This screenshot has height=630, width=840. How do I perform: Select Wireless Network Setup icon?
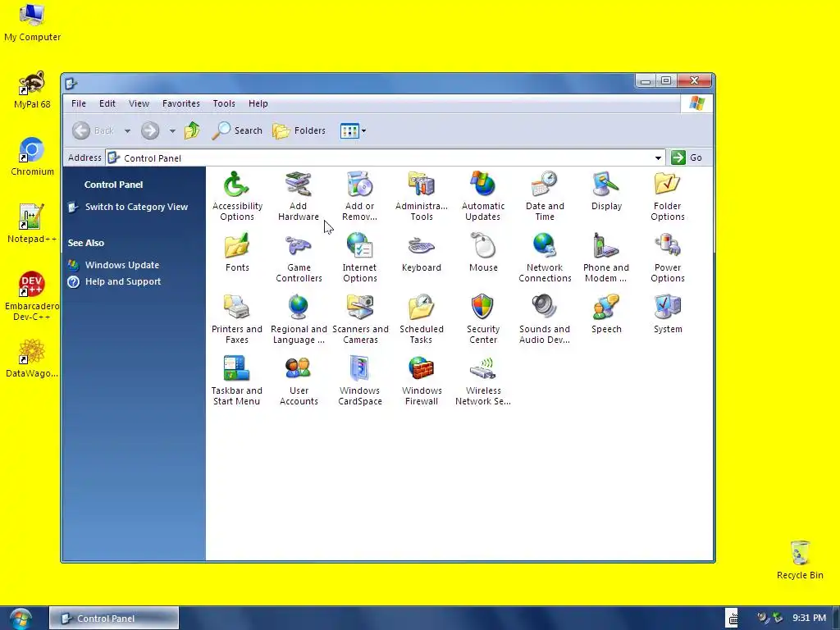point(482,381)
